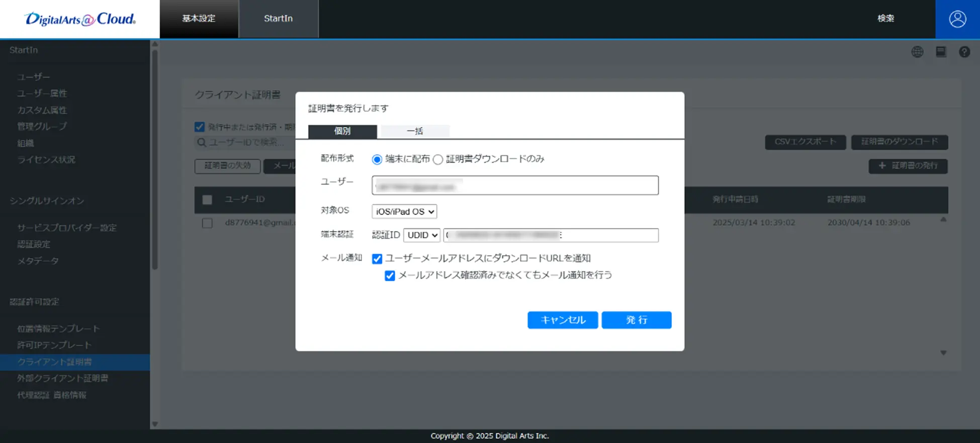
Task: Select the 端末に配布 radio button
Action: (377, 160)
